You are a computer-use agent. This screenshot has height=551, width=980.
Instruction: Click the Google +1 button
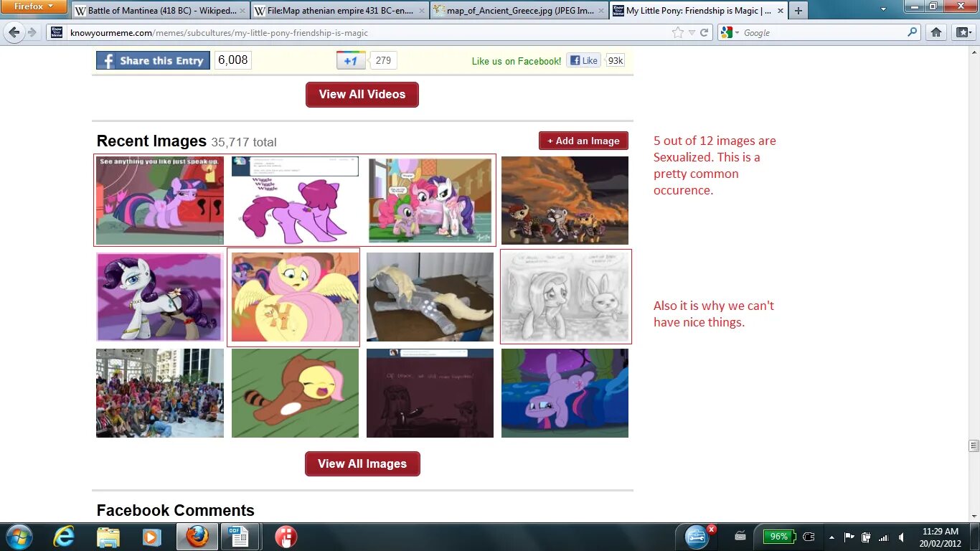(x=351, y=60)
